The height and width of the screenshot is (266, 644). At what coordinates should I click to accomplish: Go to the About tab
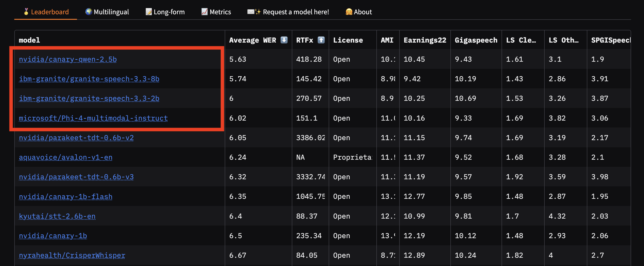pos(358,12)
